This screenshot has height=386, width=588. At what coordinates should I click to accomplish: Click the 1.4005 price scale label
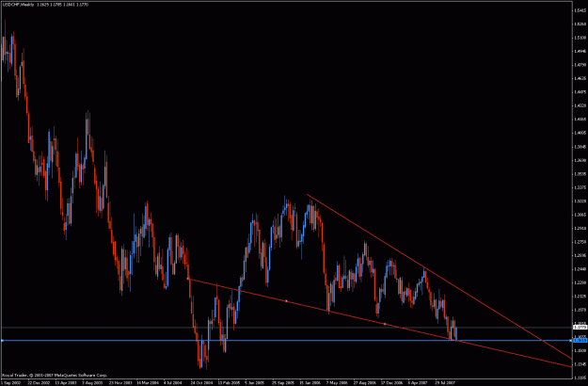pyautogui.click(x=580, y=133)
